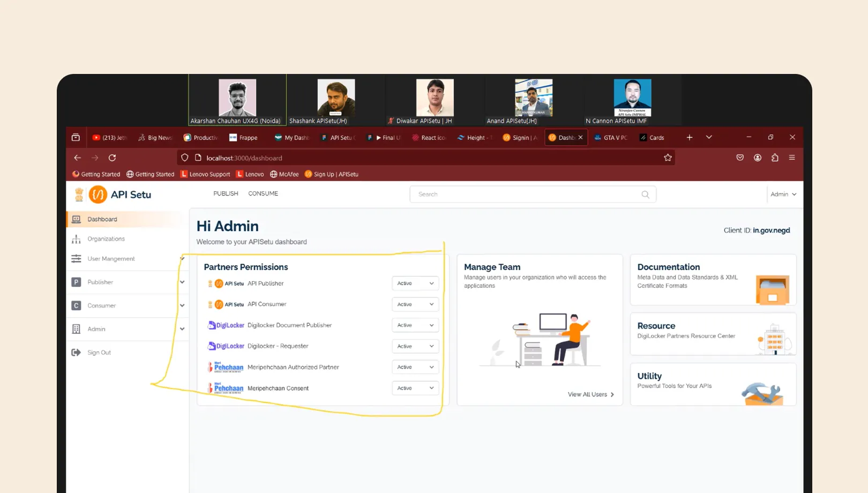Image resolution: width=868 pixels, height=493 pixels.
Task: Click the Client ID in.gov.negd text
Action: (x=757, y=230)
